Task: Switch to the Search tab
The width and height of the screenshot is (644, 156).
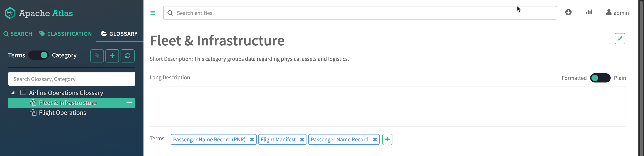Action: [x=18, y=34]
